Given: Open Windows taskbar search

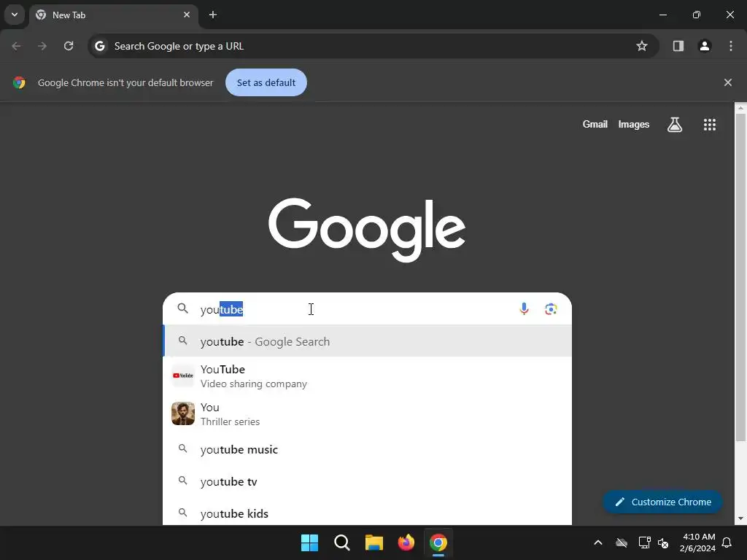Looking at the screenshot, I should point(342,542).
